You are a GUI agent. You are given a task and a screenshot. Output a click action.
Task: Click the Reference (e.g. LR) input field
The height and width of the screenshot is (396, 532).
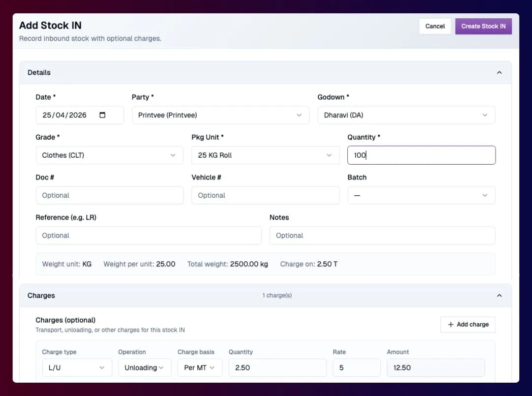pos(148,235)
